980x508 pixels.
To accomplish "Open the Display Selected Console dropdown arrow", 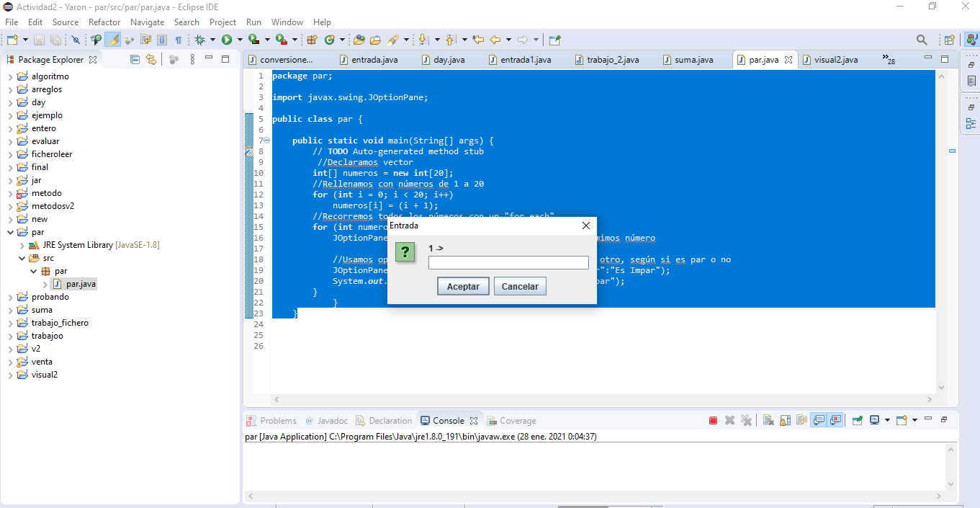I will [x=887, y=420].
